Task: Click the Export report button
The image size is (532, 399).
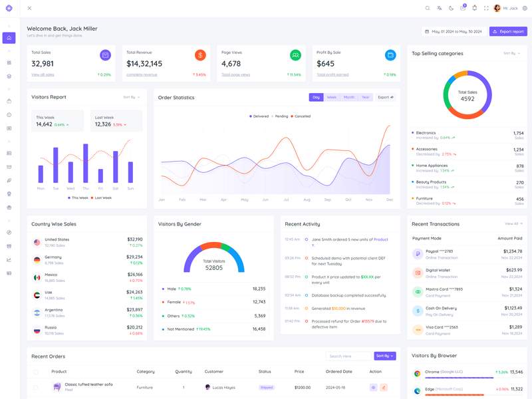Action: [508, 31]
